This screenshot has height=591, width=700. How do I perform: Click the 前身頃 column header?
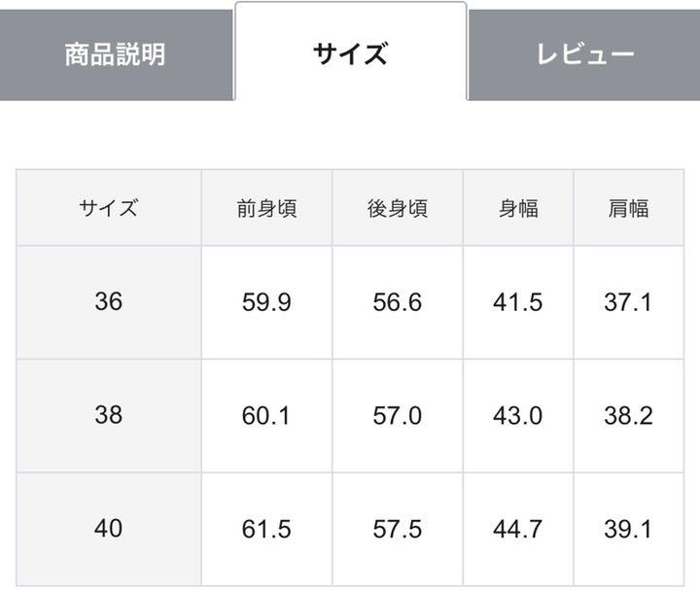click(266, 208)
